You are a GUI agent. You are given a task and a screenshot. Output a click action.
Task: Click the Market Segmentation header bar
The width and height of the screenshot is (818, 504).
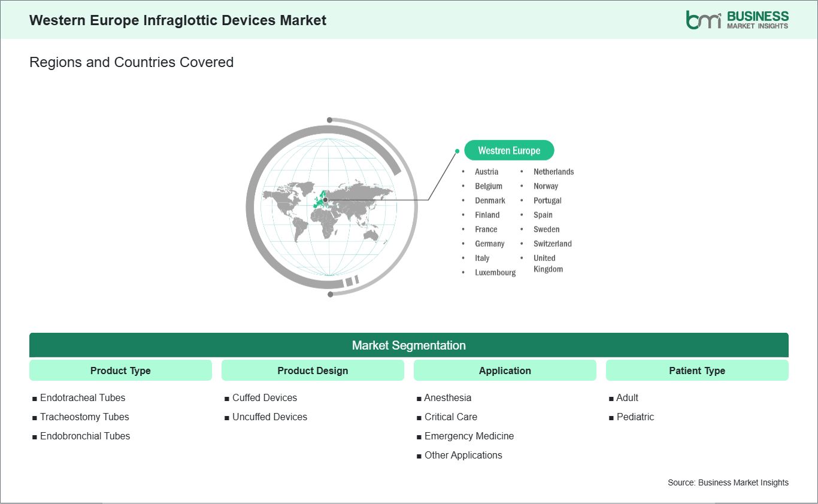409,345
